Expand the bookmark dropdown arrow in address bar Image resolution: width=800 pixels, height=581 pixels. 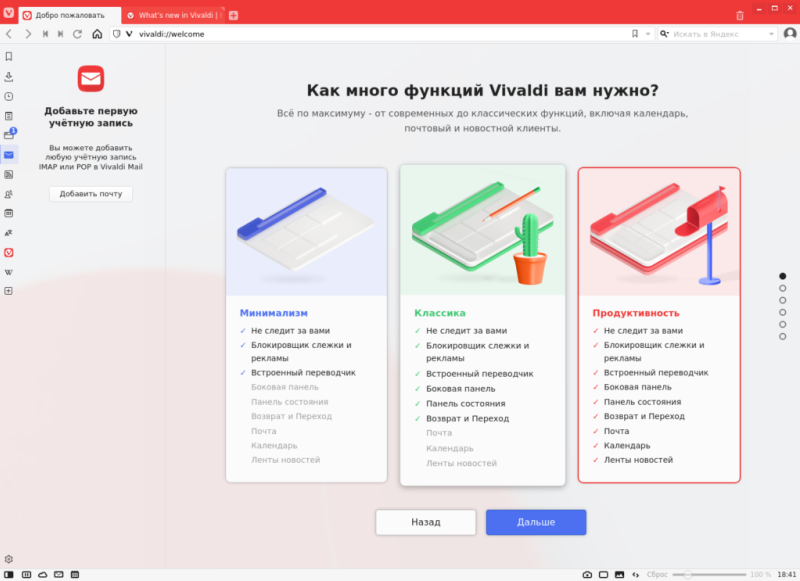pos(648,34)
